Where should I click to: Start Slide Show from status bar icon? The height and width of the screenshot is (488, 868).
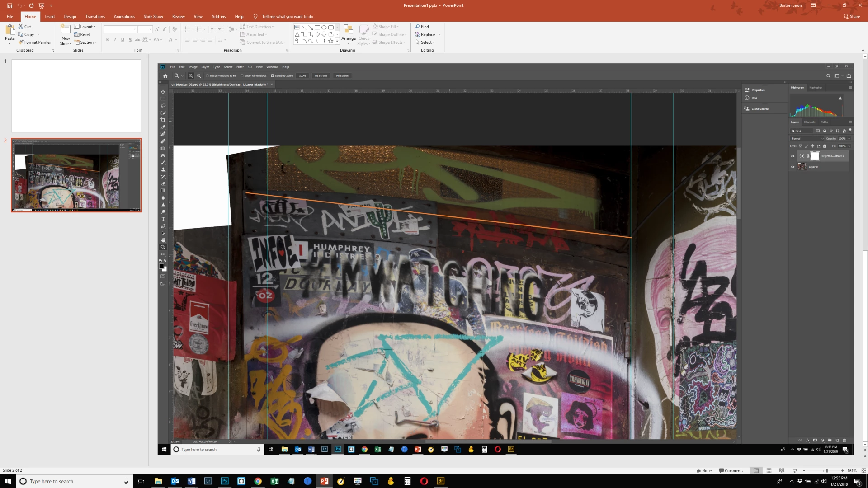tap(794, 471)
